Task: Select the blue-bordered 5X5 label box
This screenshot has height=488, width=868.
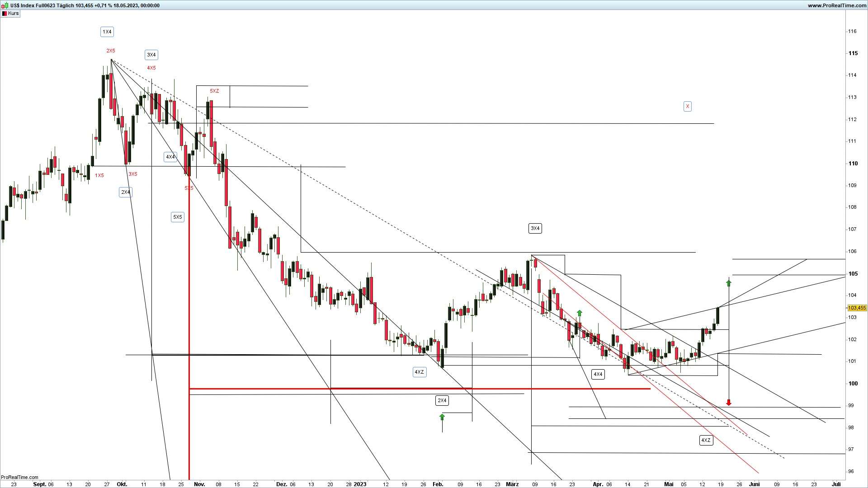Action: [178, 217]
